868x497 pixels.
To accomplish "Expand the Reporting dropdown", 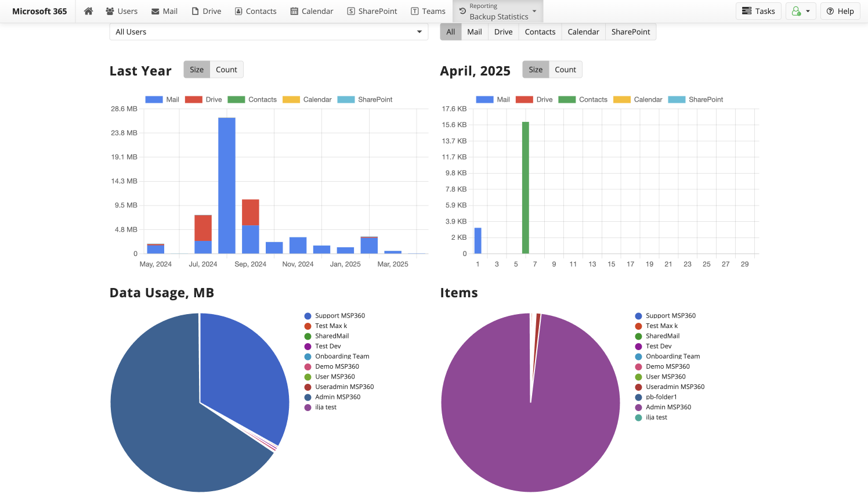I will click(534, 11).
